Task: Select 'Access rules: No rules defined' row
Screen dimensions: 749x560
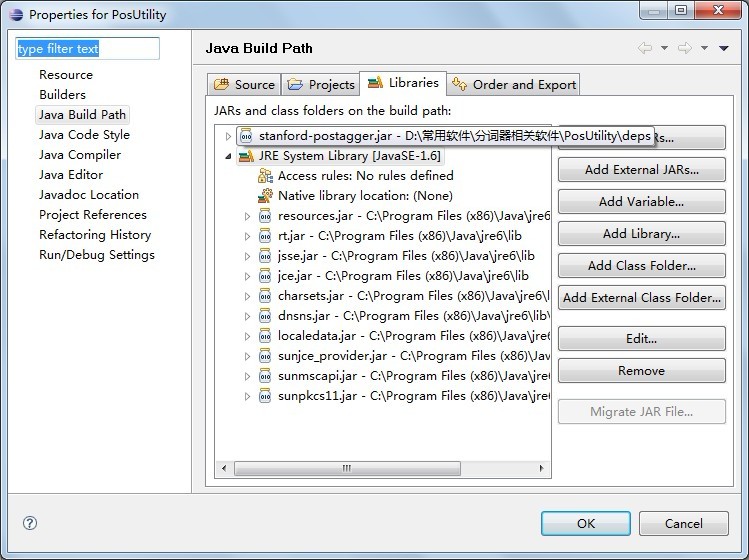Action: pos(365,176)
